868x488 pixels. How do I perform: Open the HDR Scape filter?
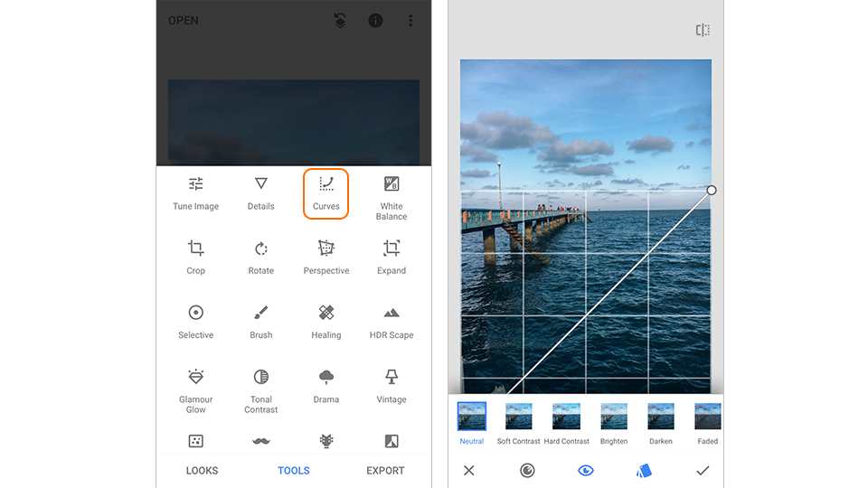(392, 322)
